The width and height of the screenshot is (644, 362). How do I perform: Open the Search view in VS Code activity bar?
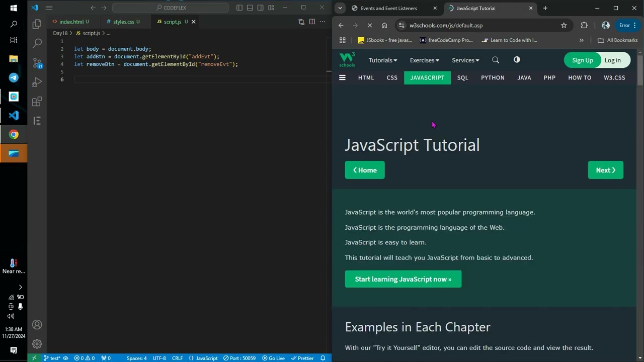[37, 44]
